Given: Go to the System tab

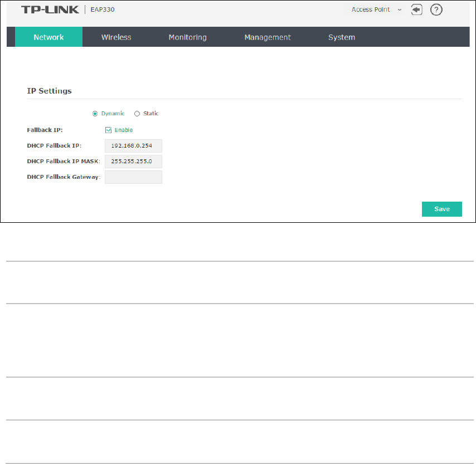Looking at the screenshot, I should pyautogui.click(x=342, y=37).
